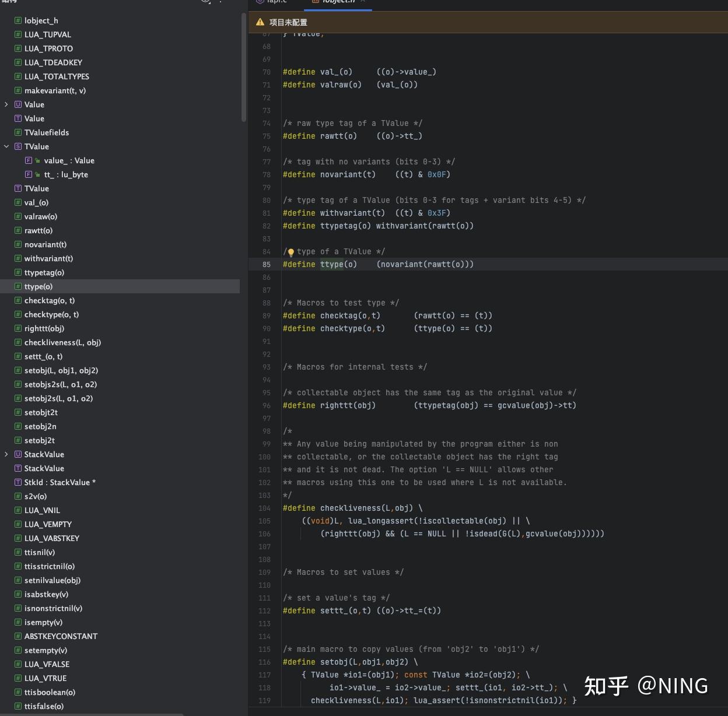Click the macro hash icon beside lobject_h

point(18,20)
